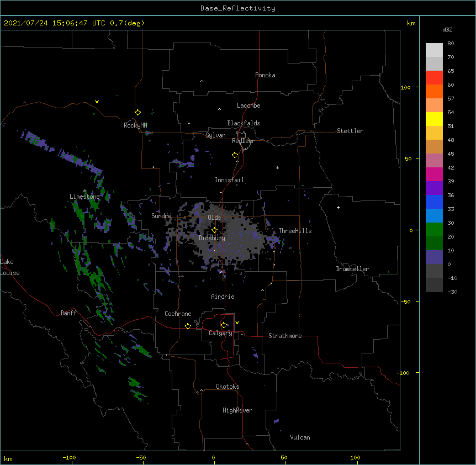Click the Vulcan label
Viewport: 476px width, 465px height.
click(300, 437)
